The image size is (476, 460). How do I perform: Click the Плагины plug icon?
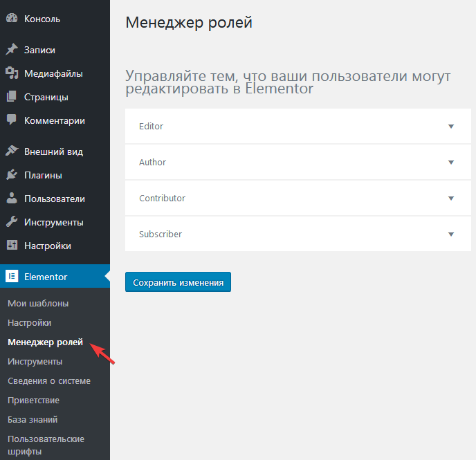(x=12, y=175)
